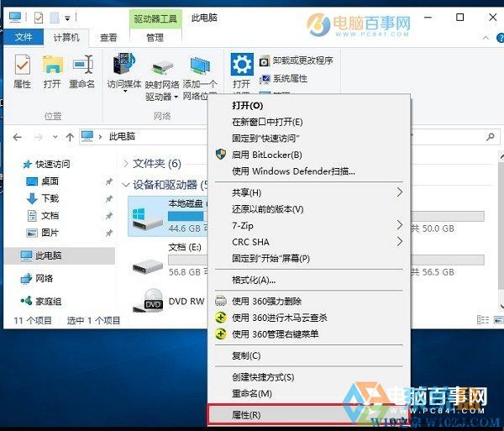Click the 此电脑 icon in the title bar

[15, 17]
